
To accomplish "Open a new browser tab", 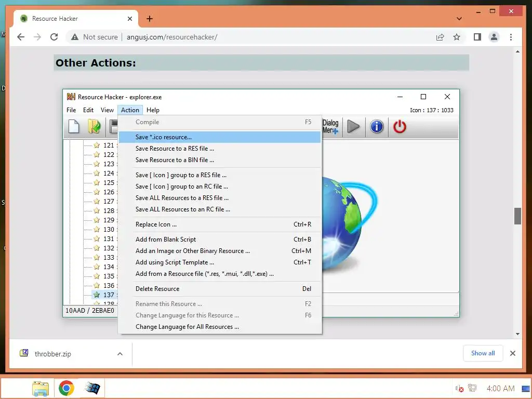I will (x=150, y=19).
